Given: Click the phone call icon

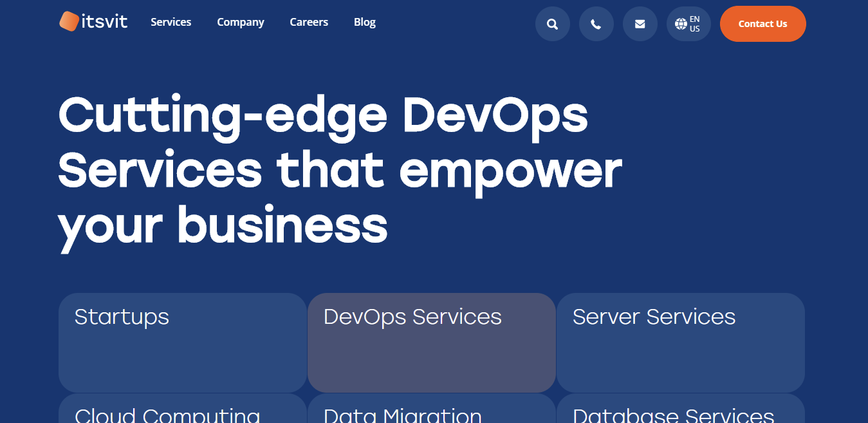Looking at the screenshot, I should click(x=596, y=24).
